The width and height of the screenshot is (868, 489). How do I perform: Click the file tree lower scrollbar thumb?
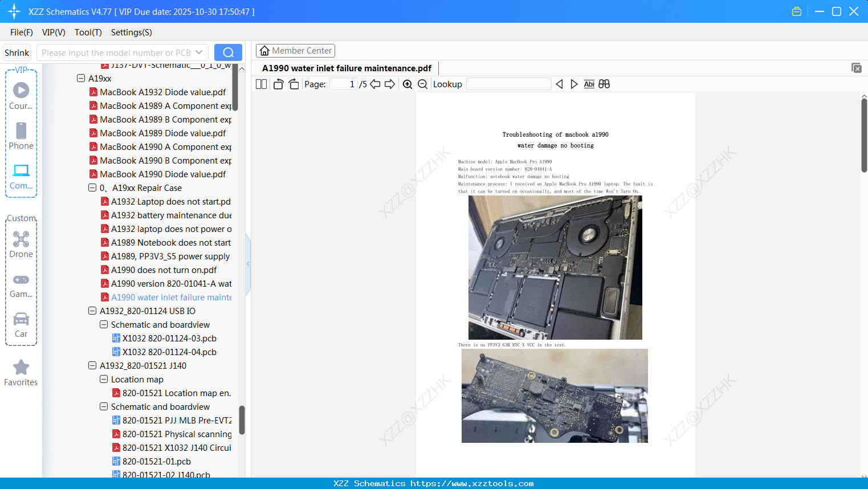pos(242,420)
